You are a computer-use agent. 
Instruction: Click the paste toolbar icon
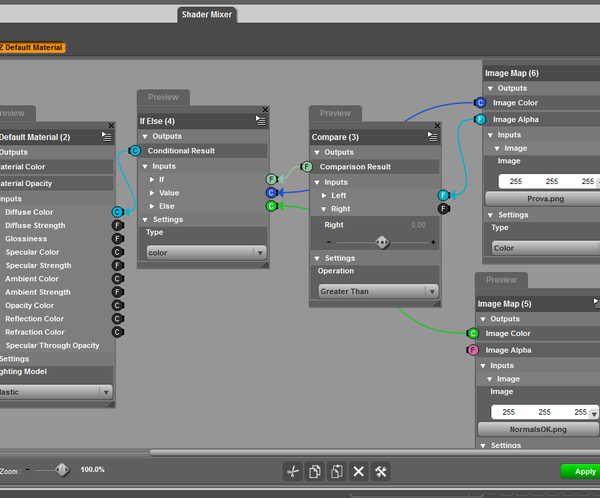click(337, 471)
